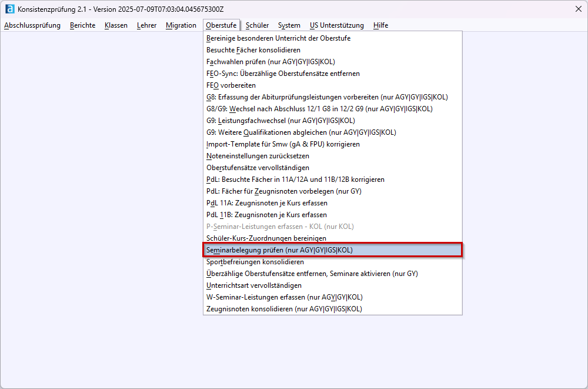Open the Hilfe menu

click(380, 25)
